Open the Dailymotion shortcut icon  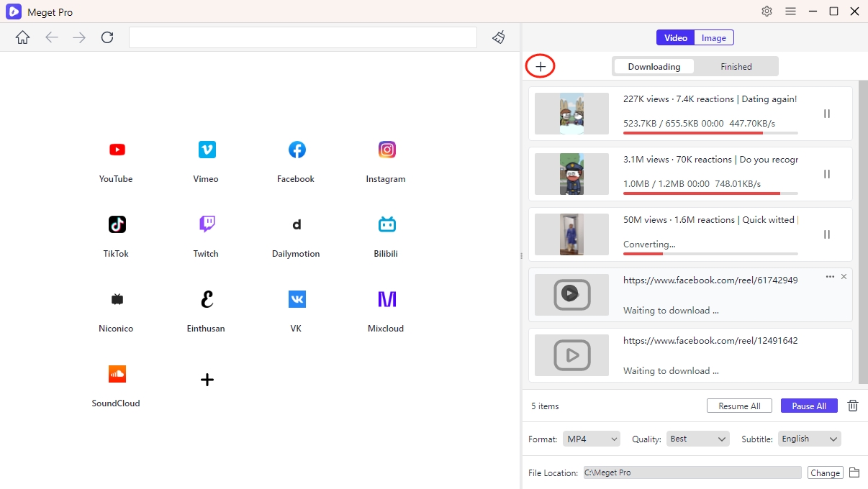(297, 224)
